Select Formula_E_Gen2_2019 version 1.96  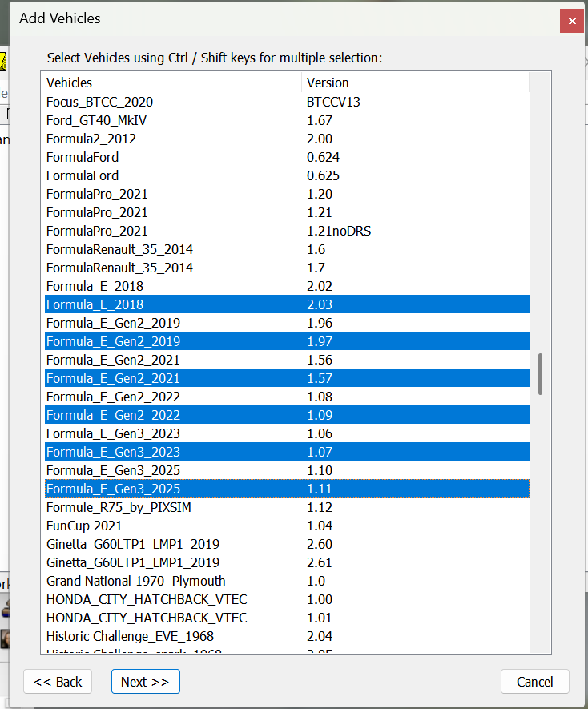[288, 323]
